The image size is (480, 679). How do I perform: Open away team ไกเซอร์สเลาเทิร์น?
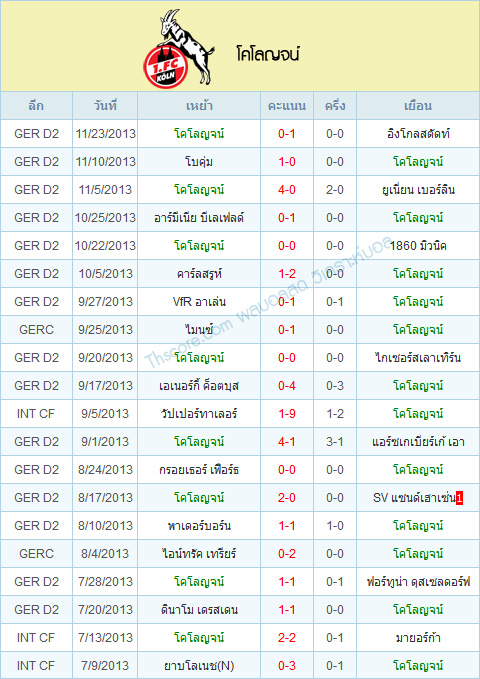418,358
